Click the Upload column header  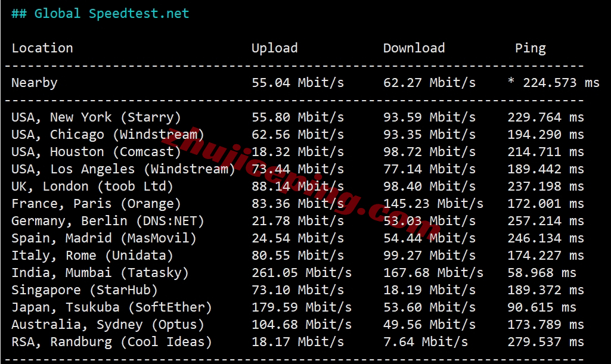274,48
